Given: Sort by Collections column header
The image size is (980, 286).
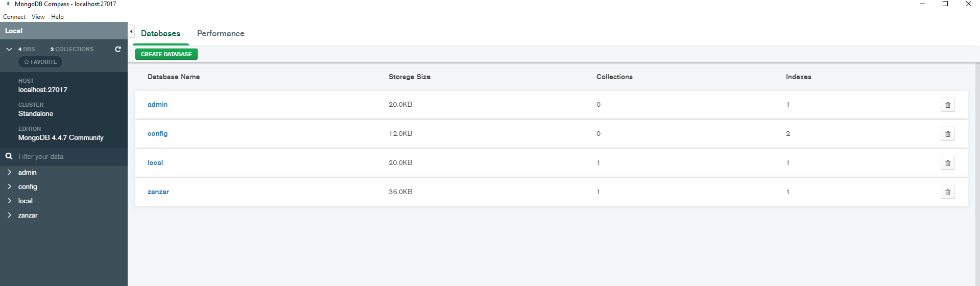Looking at the screenshot, I should point(614,77).
